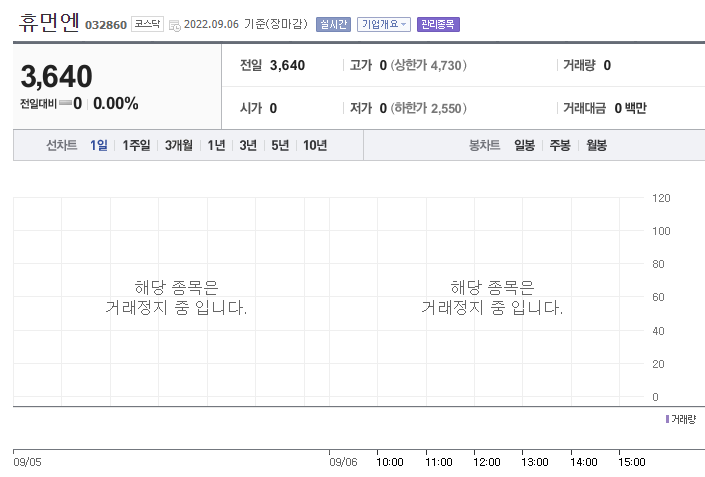Click the stock code 032860
Viewport: 705px width, 477px height.
(106, 25)
